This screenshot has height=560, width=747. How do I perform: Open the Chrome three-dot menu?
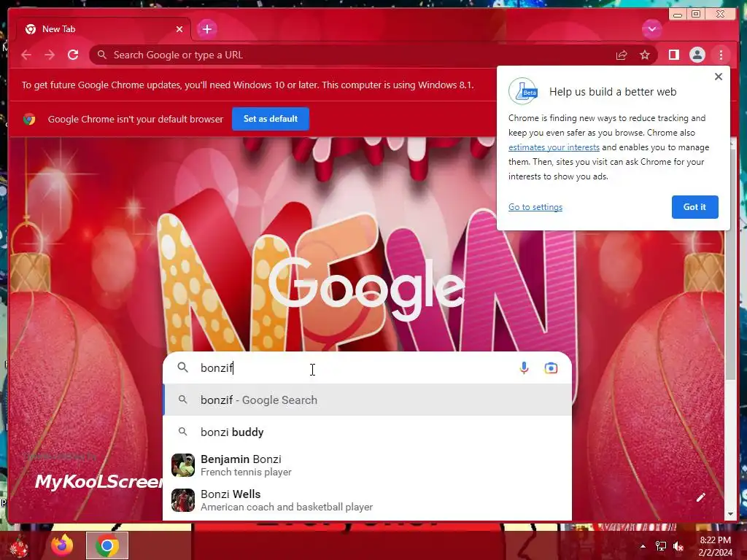coord(721,55)
